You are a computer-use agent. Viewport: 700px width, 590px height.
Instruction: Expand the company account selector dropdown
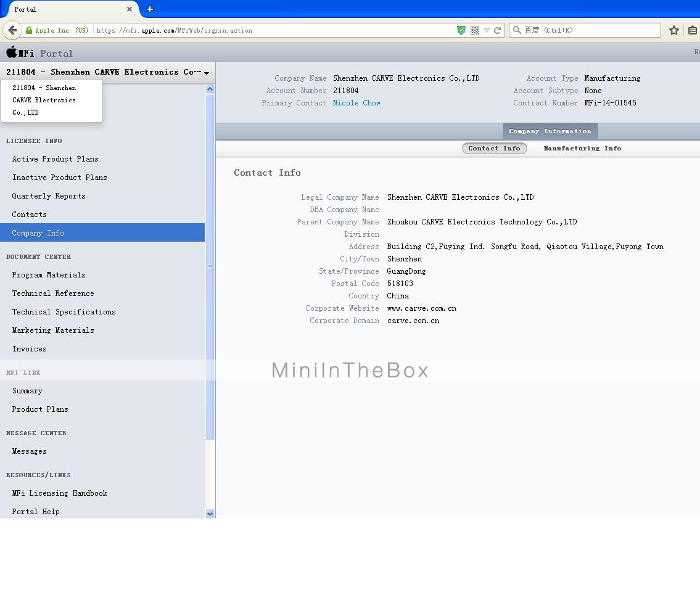point(206,73)
